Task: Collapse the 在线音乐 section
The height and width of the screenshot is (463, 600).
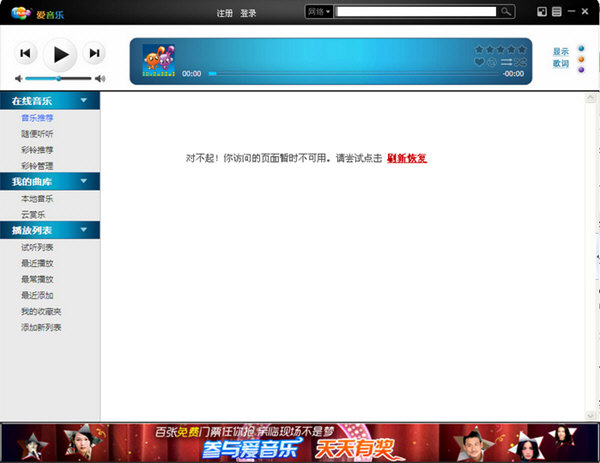Action: (x=84, y=101)
